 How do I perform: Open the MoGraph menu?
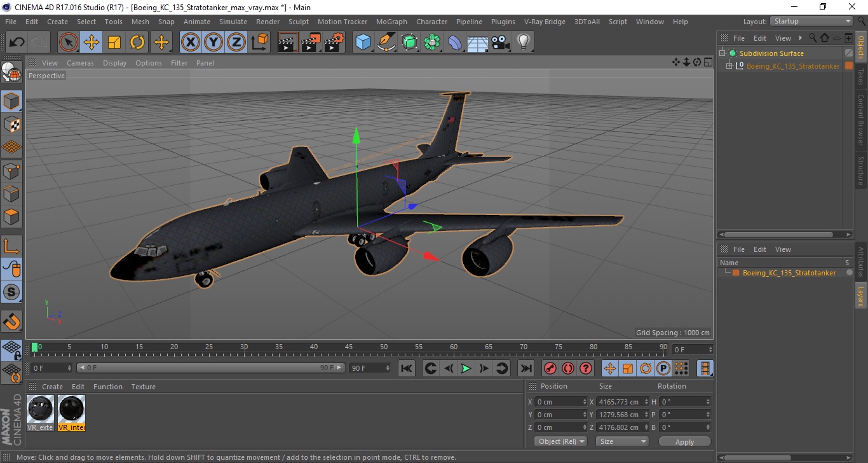point(391,22)
